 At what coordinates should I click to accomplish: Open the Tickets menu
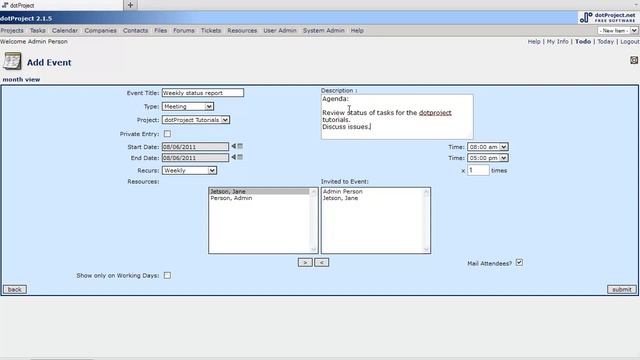coord(211,31)
